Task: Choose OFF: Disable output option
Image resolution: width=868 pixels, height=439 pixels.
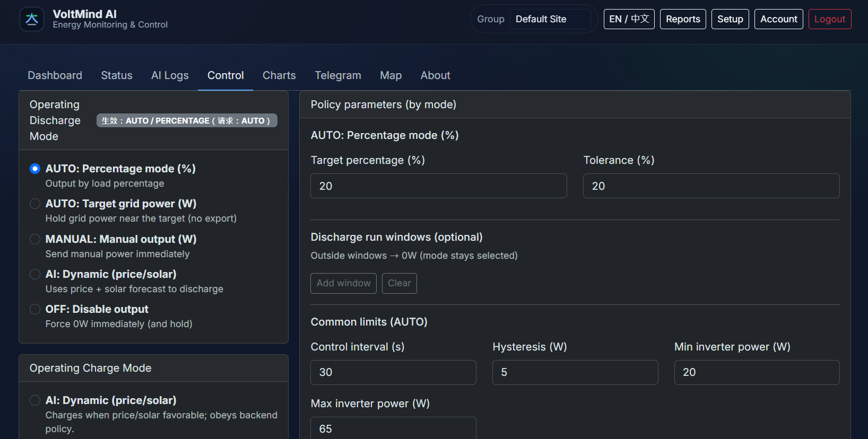Action: [35, 309]
